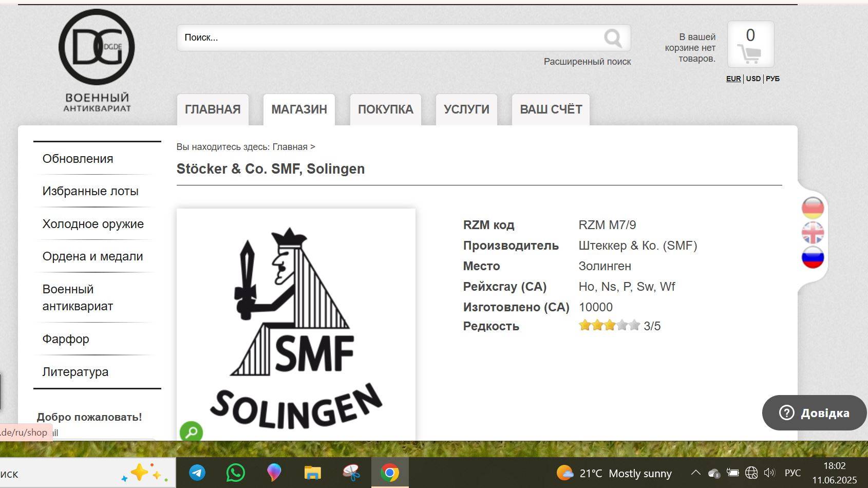The width and height of the screenshot is (868, 488).
Task: Open the МАГАЗИН tab
Action: (299, 109)
